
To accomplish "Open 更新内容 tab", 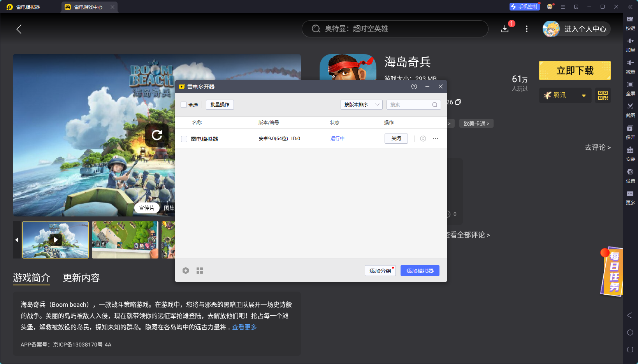I will [x=81, y=278].
